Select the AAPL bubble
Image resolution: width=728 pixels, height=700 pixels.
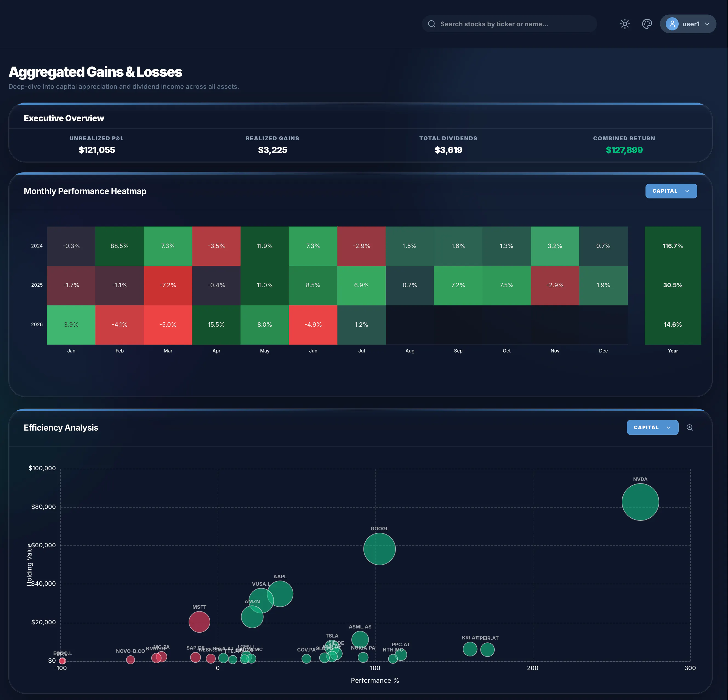point(280,594)
